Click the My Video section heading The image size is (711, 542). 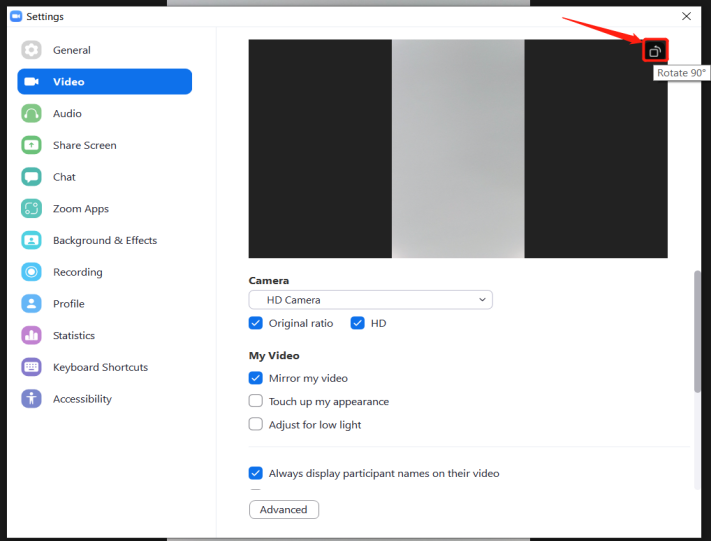click(274, 356)
